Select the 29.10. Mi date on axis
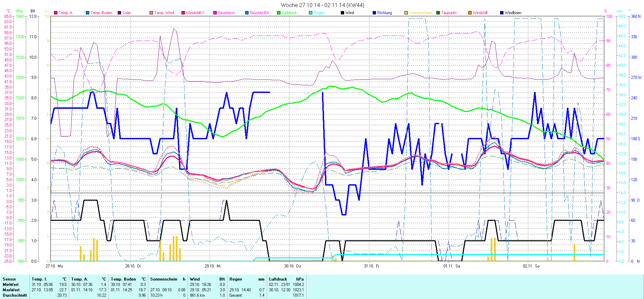Screen dimensions: 644x299 coord(213,266)
